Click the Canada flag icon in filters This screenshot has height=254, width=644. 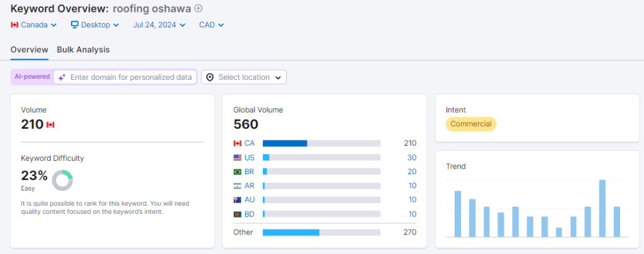tap(15, 25)
